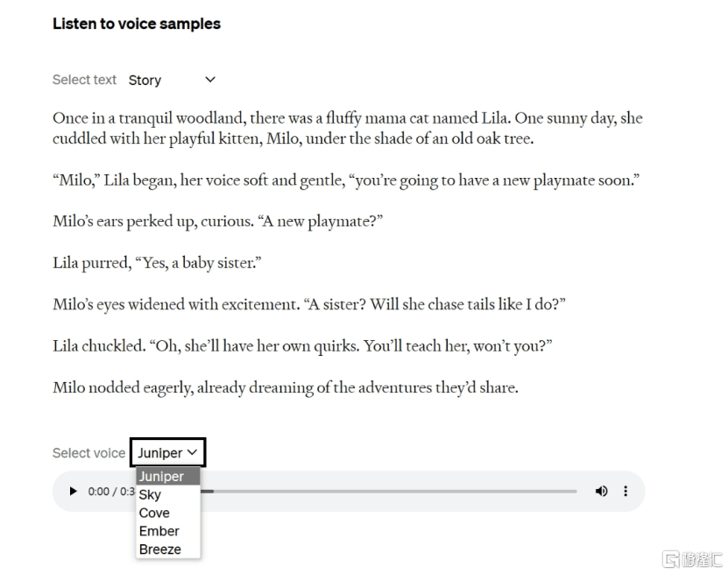
Task: Click the "Select text" label
Action: pos(84,80)
